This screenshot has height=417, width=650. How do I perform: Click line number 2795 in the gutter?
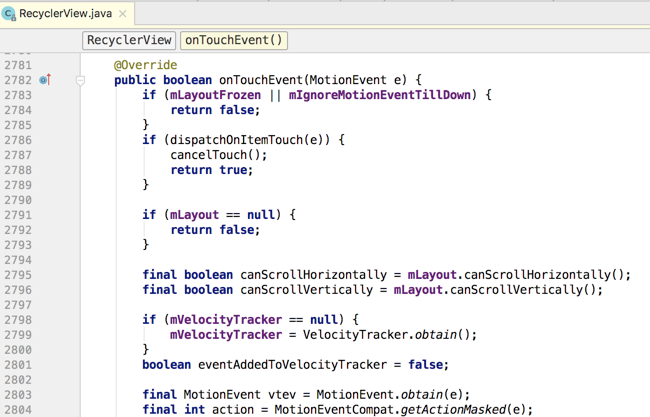[18, 275]
